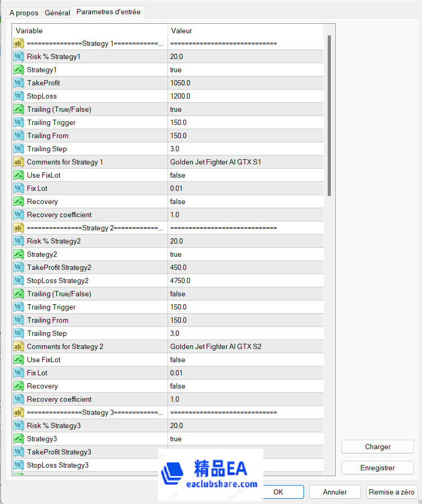Click the Enregistrer button
Screen dimensions: 422x504
[377, 468]
